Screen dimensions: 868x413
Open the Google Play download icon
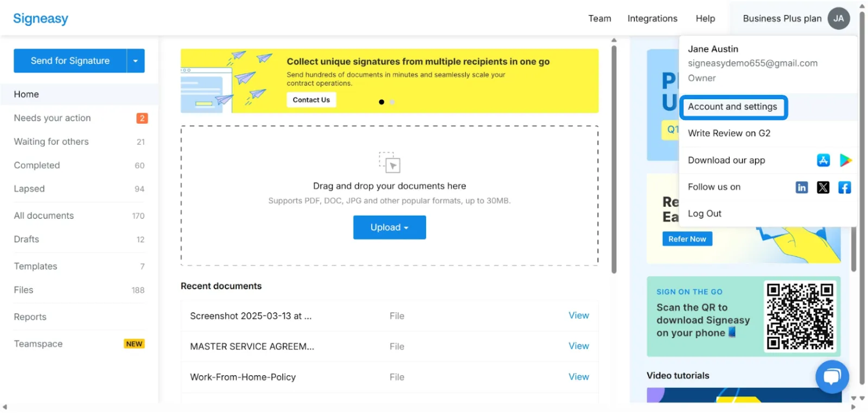[845, 160]
